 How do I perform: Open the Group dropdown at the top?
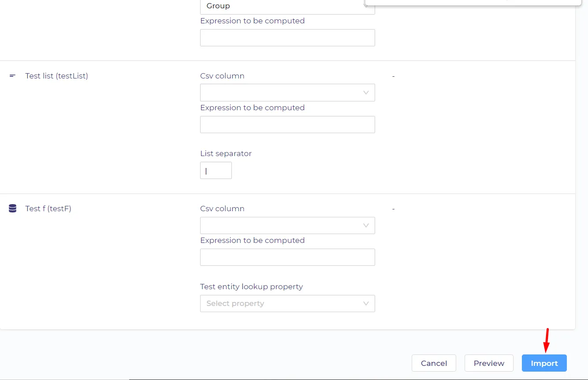click(287, 6)
